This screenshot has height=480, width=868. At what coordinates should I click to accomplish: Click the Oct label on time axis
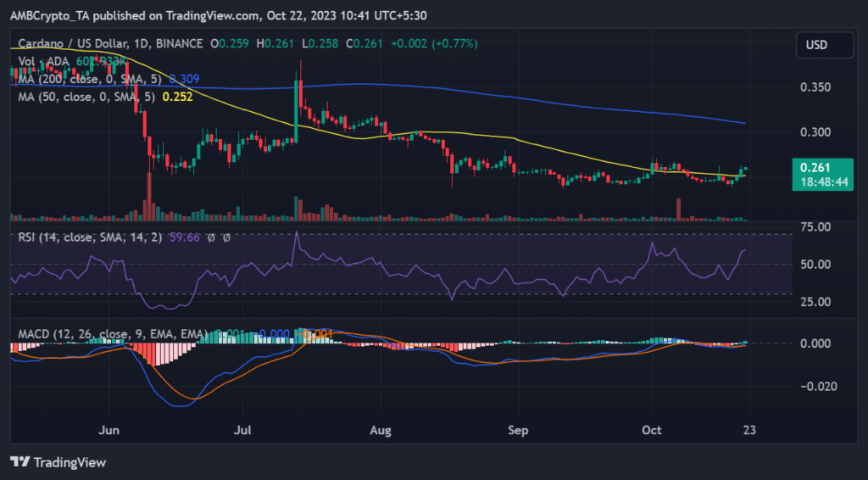point(652,431)
